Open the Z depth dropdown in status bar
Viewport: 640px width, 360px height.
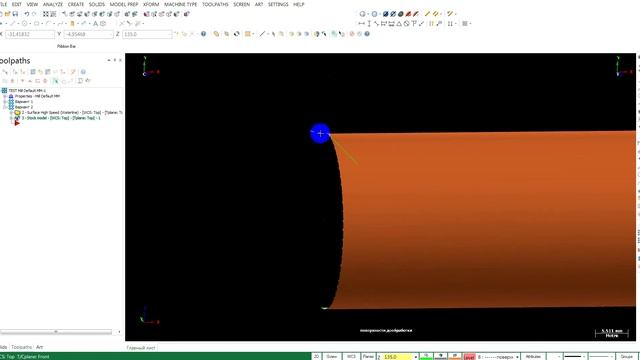[416, 357]
